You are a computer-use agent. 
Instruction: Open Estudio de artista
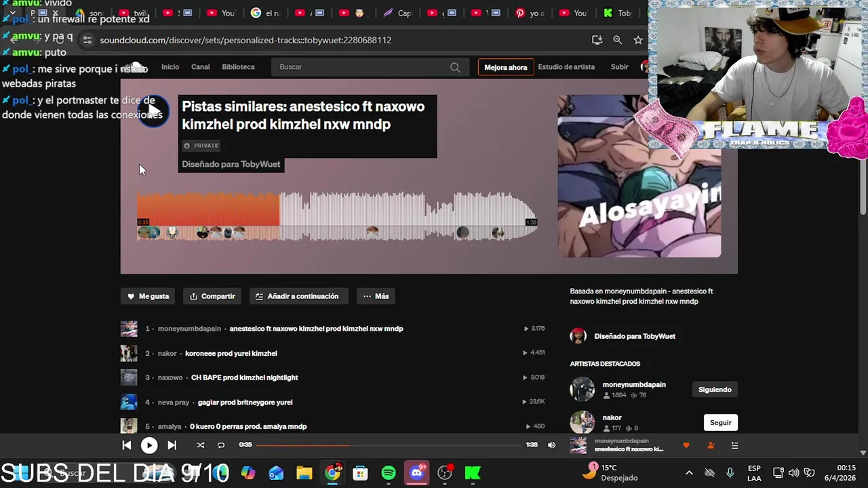tap(566, 67)
